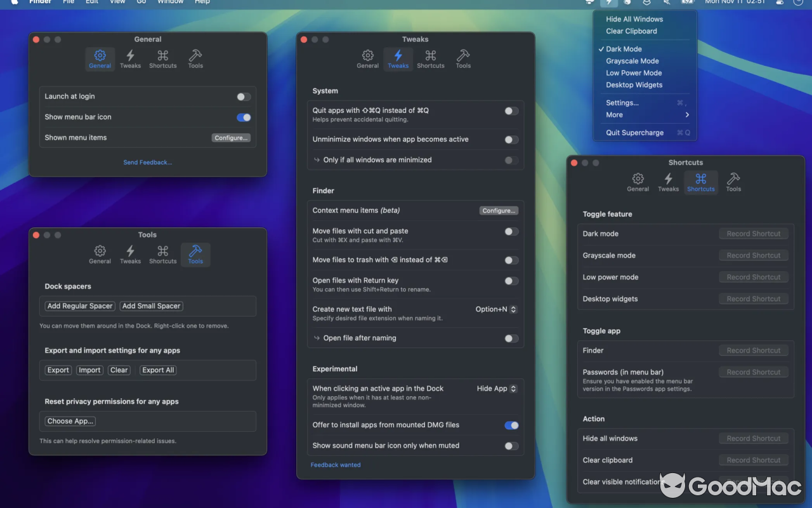Toggle Quit apps with ⌥⇧⌘Q instead of ⌘Q
Viewport: 812px width, 508px height.
click(511, 110)
